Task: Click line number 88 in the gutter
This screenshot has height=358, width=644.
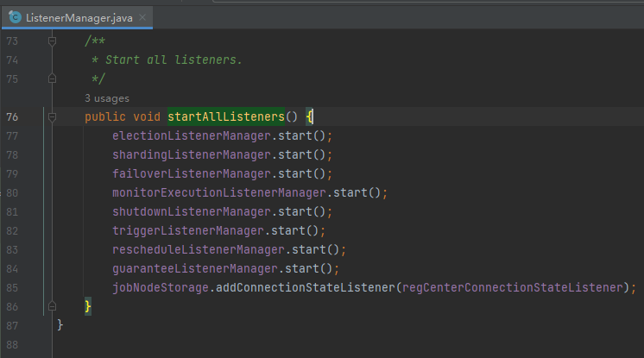Action: [12, 345]
